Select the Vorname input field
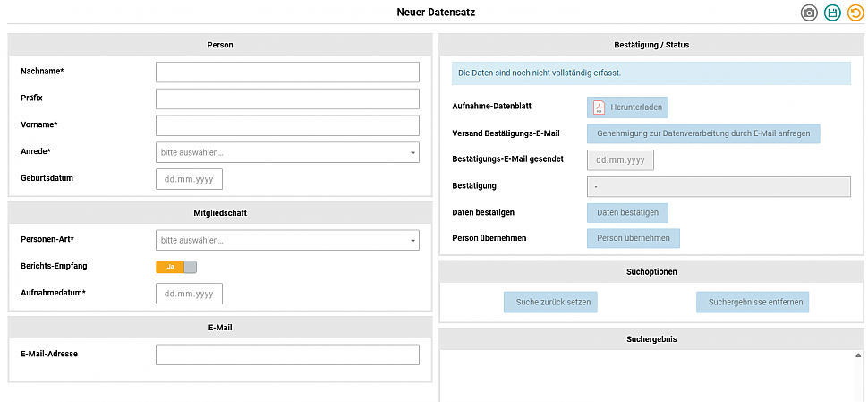 (x=286, y=125)
